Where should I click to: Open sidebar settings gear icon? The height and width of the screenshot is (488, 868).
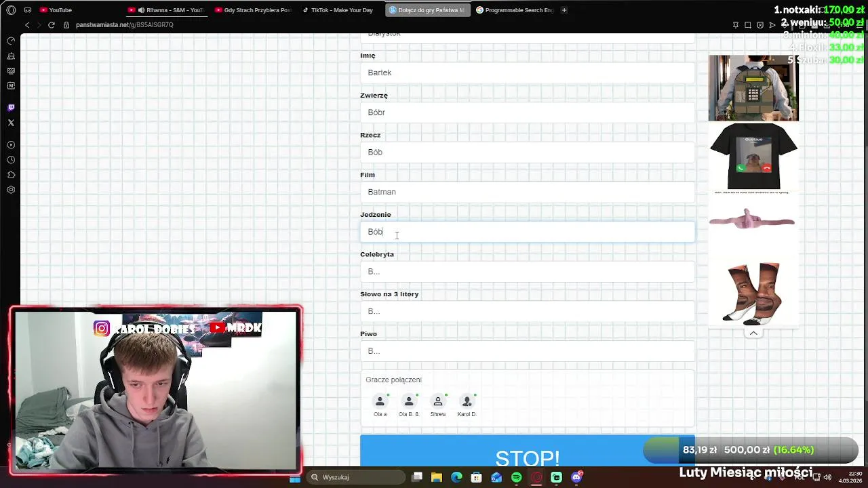tap(11, 190)
